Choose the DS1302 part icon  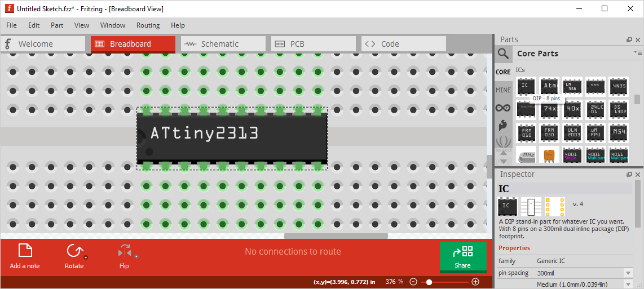619,109
